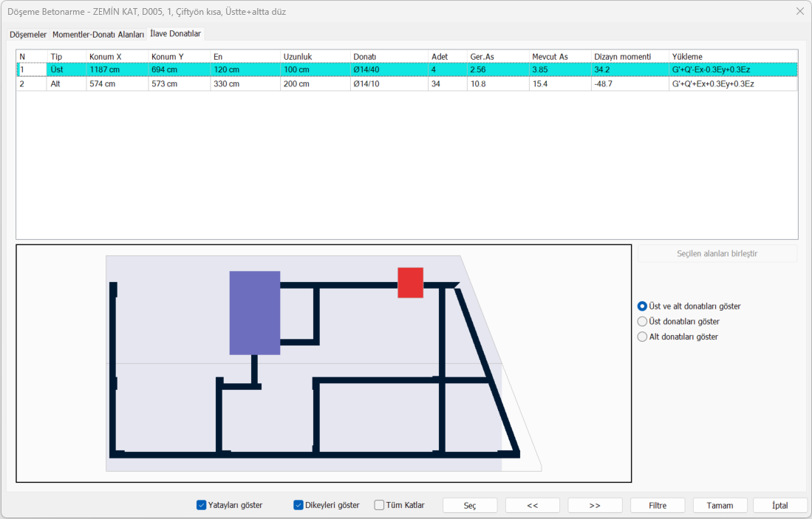Toggle 'Yatayları göster' checkbox
The height and width of the screenshot is (519, 812).
[x=229, y=505]
